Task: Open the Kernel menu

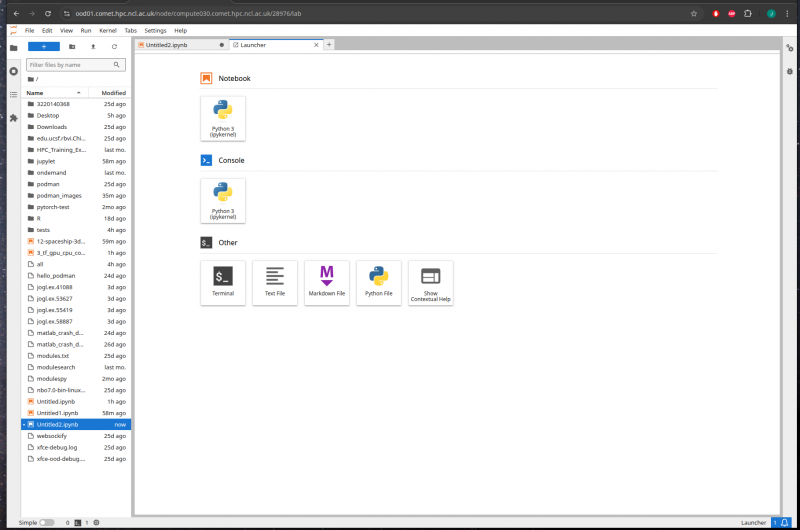Action: tap(107, 31)
